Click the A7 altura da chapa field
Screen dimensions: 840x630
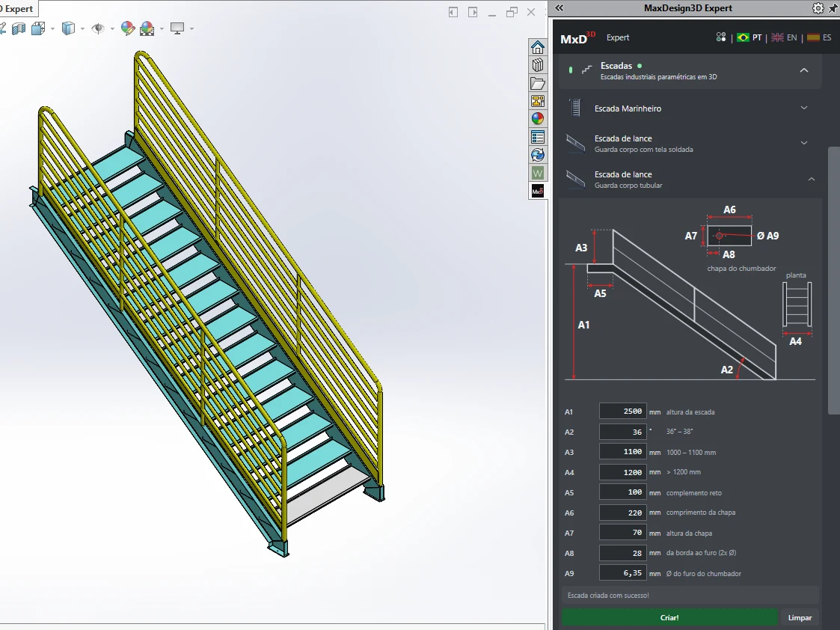tap(622, 533)
